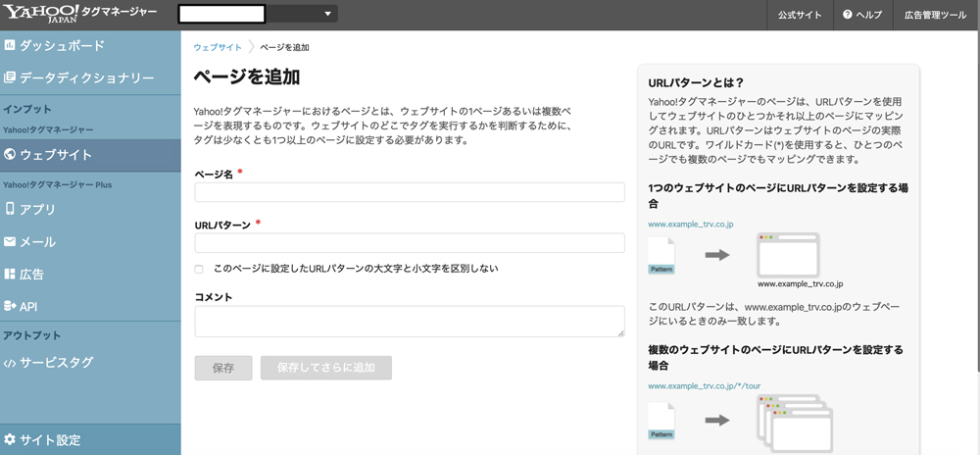Viewport: 980px width, 455px height.
Task: Go to ウェブサイト breadcrumb link
Action: coord(218,47)
